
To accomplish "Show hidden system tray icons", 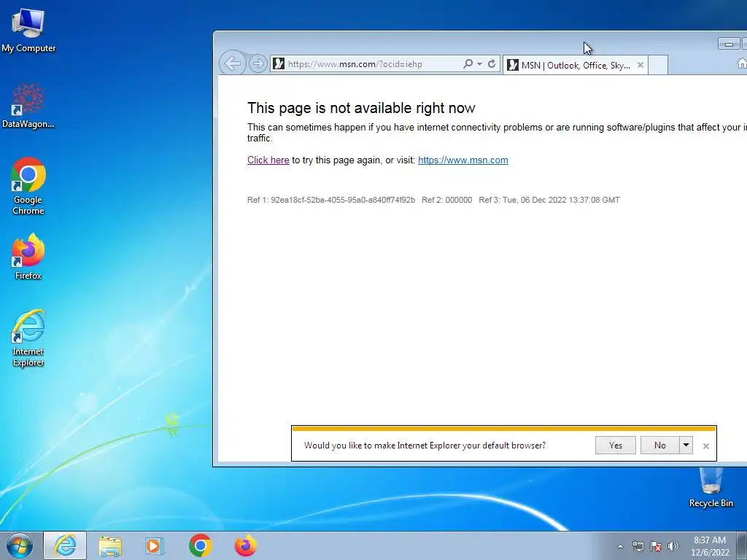I will [620, 546].
